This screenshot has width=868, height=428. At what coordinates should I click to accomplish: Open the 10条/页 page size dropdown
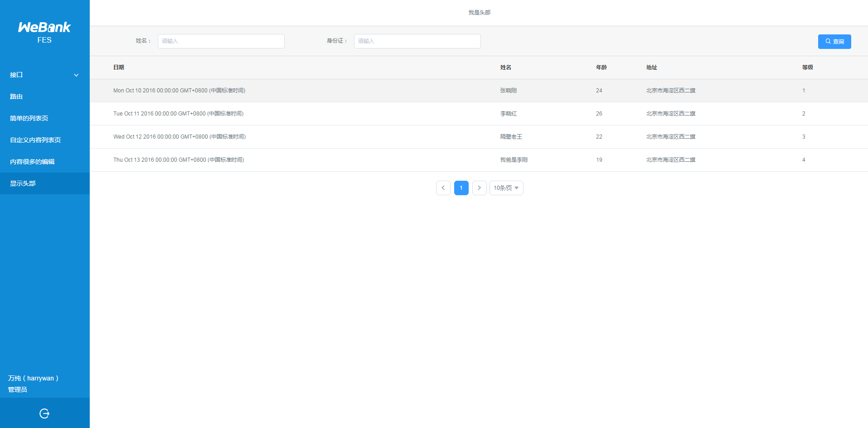click(x=506, y=188)
